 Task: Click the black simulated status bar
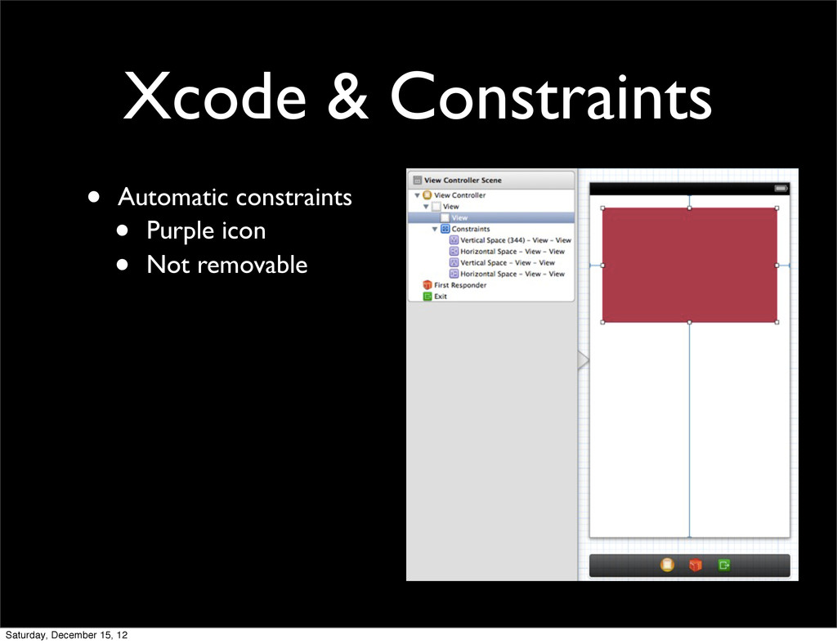click(690, 189)
